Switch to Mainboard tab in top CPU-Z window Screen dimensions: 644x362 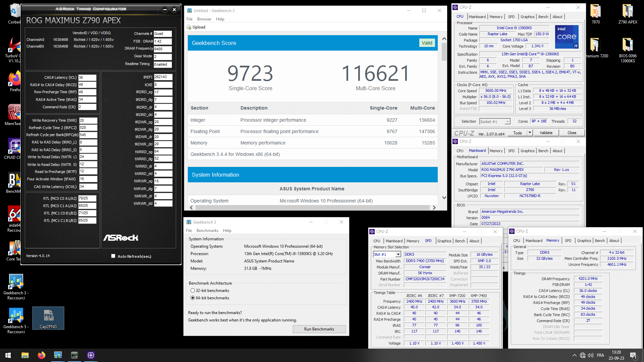(x=477, y=17)
